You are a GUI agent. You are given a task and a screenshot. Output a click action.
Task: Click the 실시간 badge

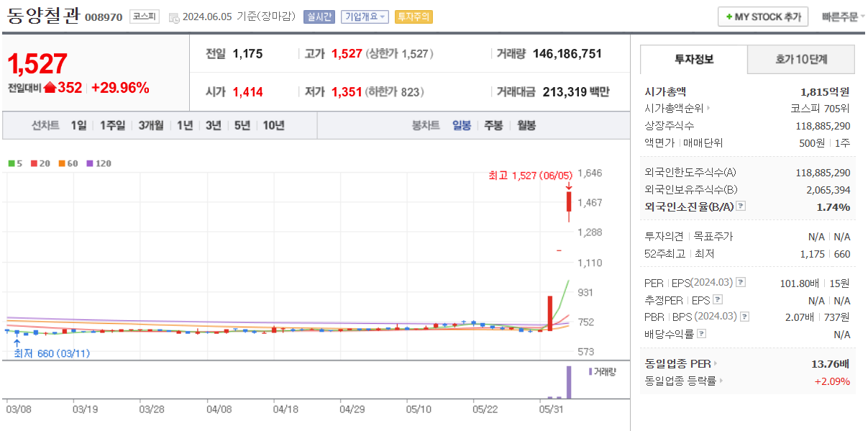pyautogui.click(x=319, y=17)
